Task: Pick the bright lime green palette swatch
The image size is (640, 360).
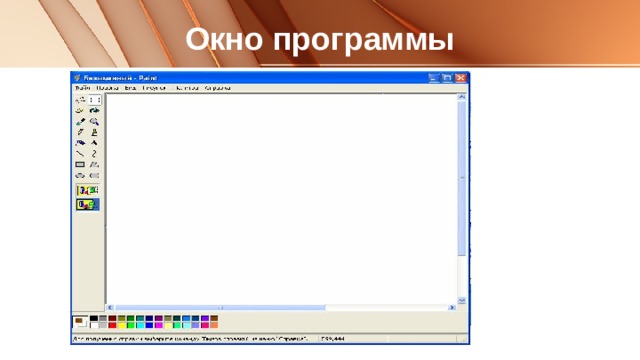Action: coord(131,325)
